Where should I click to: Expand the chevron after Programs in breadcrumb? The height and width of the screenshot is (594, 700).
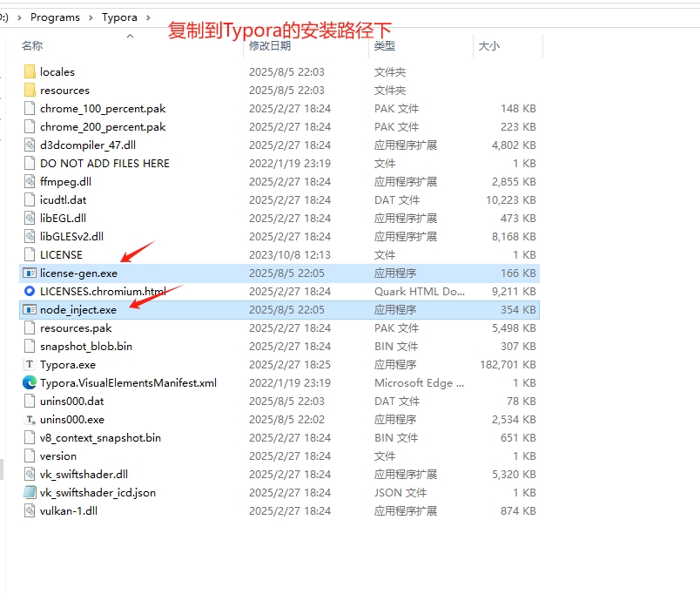click(91, 17)
